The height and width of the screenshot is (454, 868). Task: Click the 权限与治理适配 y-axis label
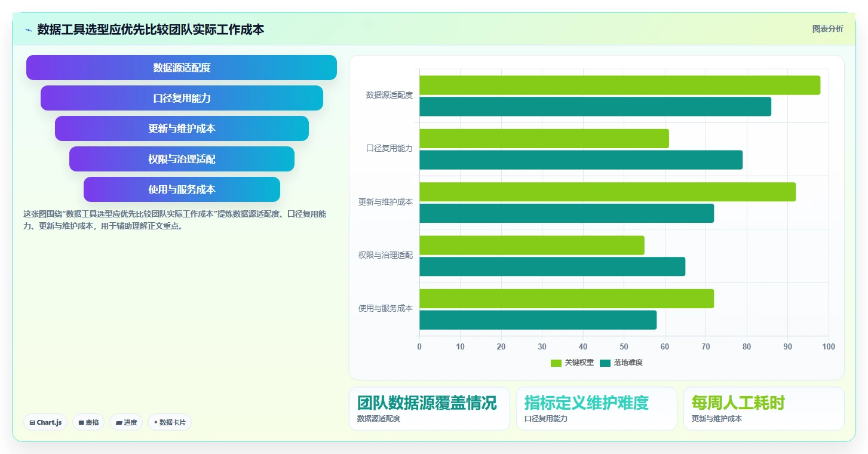click(385, 255)
